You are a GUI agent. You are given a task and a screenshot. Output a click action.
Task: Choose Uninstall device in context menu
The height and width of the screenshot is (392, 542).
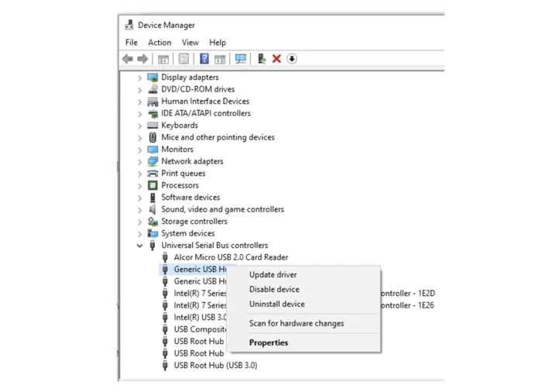pyautogui.click(x=276, y=304)
